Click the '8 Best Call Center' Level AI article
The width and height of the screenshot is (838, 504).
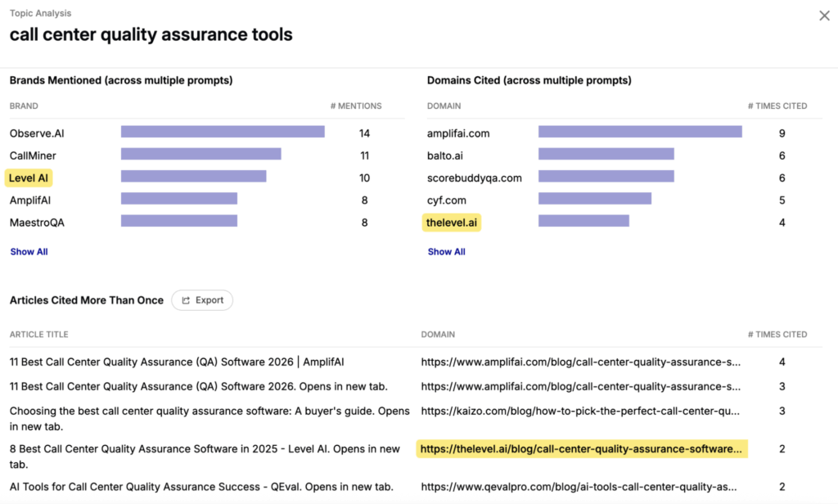205,457
